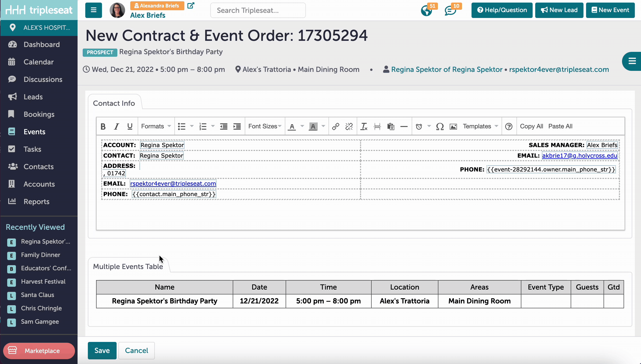Click Copy All in editor toolbar
This screenshot has height=364, width=641.
coord(531,126)
